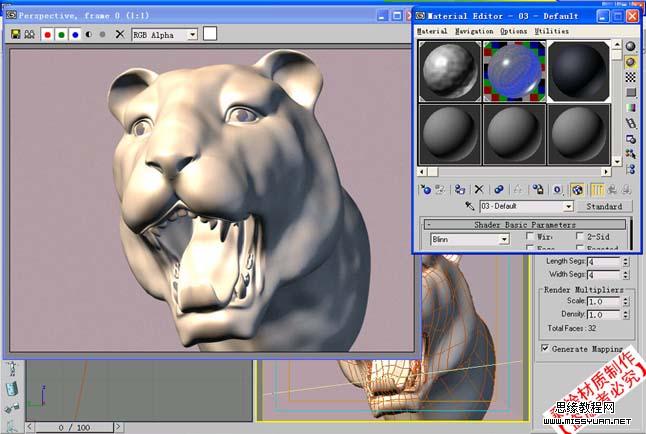Adjust the Width Segs spinner
Viewport: 646px width, 434px height.
tap(626, 274)
